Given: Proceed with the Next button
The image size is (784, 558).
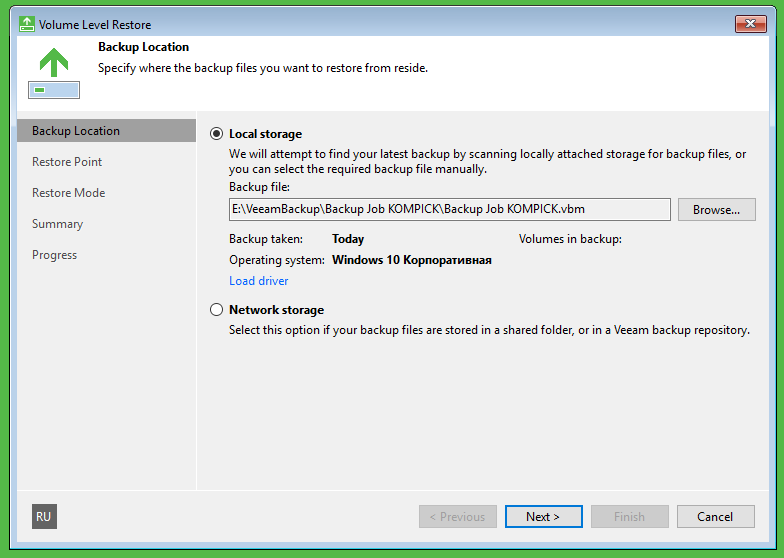Looking at the screenshot, I should coord(543,517).
